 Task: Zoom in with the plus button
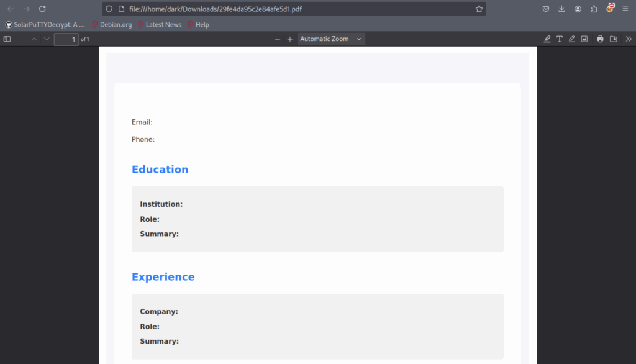pyautogui.click(x=290, y=39)
